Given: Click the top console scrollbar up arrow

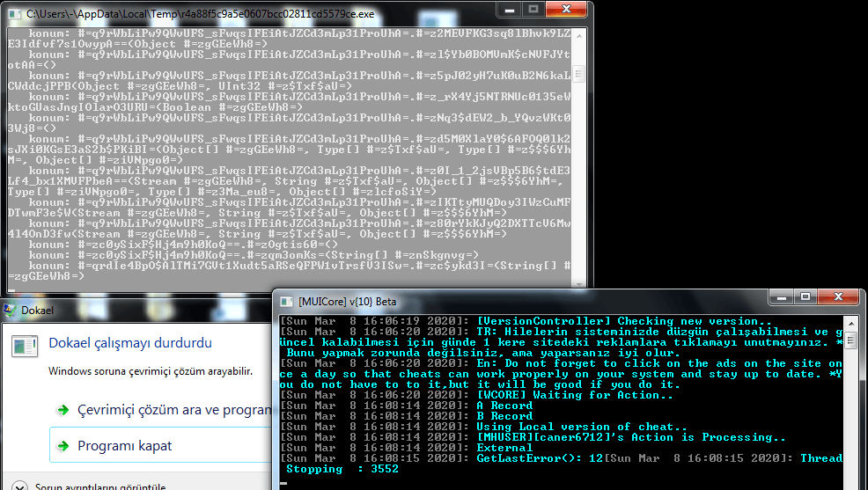Looking at the screenshot, I should pyautogui.click(x=579, y=35).
